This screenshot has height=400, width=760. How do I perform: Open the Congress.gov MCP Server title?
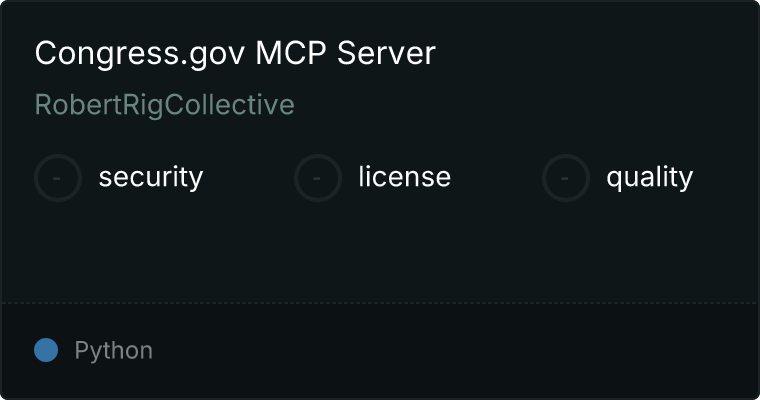(x=235, y=53)
